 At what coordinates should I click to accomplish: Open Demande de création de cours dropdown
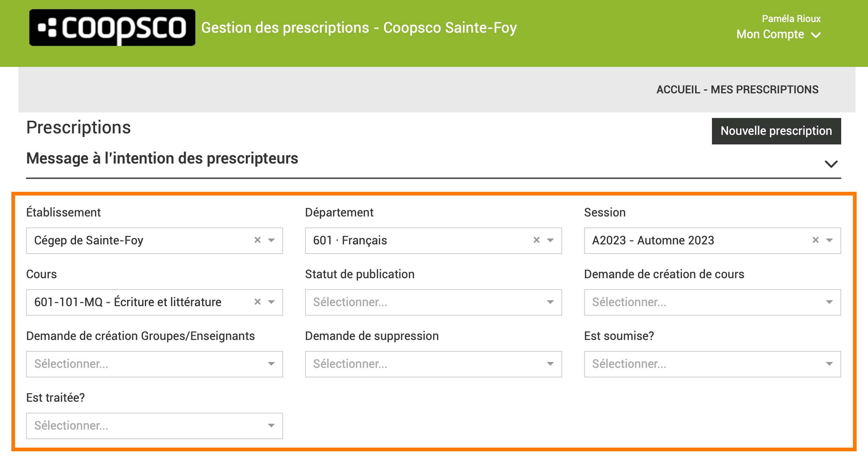click(712, 302)
